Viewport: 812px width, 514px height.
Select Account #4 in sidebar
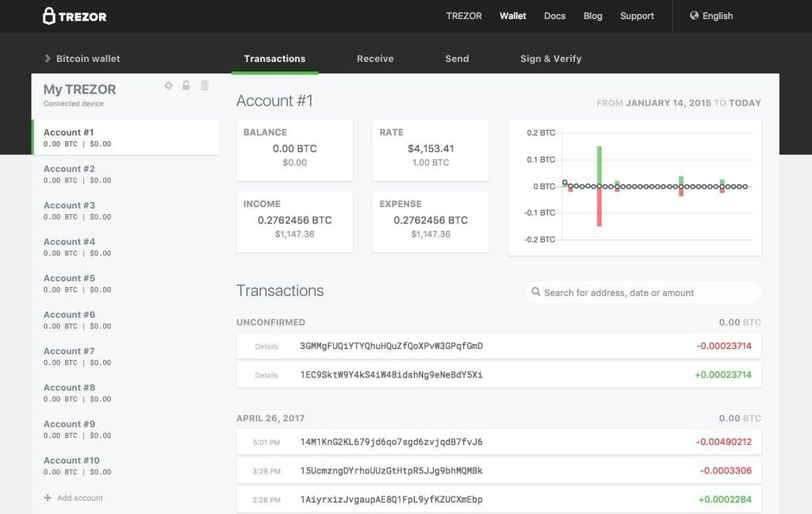pyautogui.click(x=125, y=247)
